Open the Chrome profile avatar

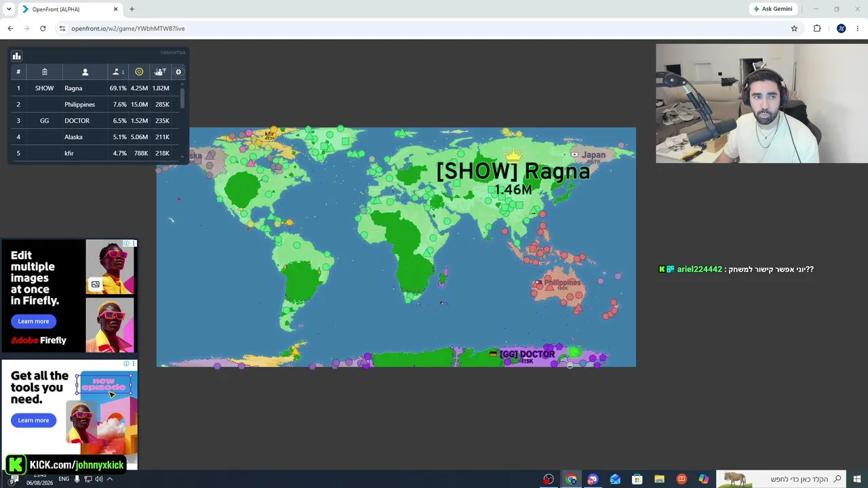(x=842, y=28)
